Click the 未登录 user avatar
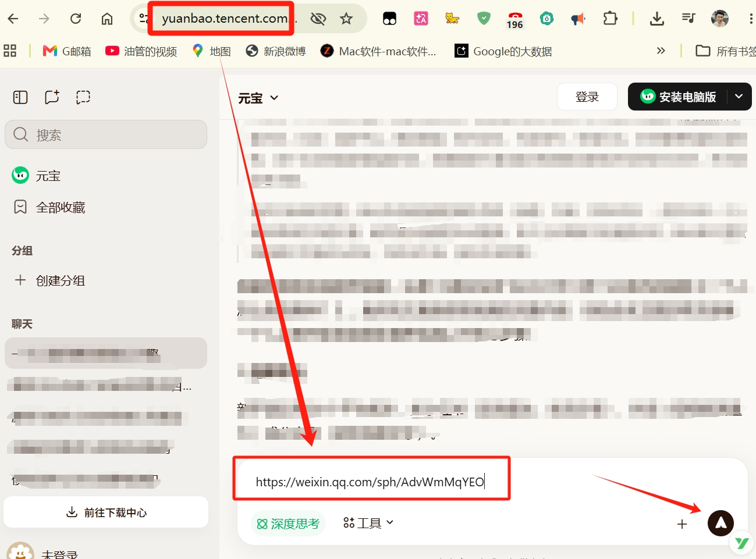Screen dimensions: 756x559 20,553
